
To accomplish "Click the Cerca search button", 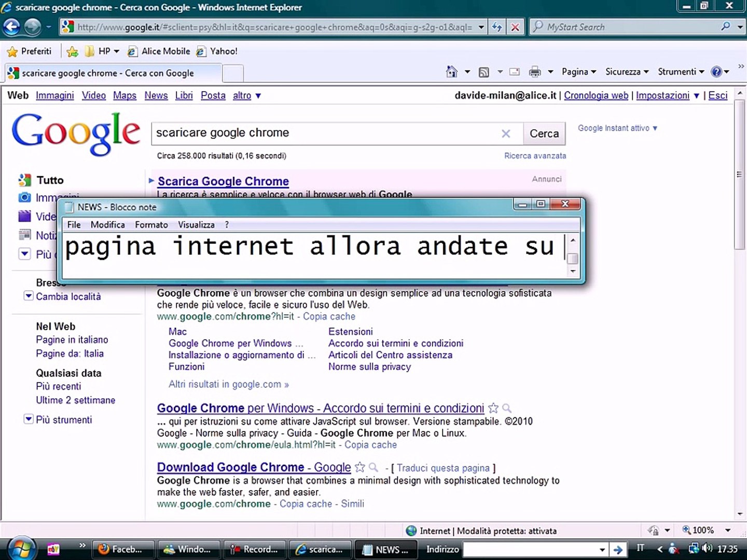I will click(544, 134).
